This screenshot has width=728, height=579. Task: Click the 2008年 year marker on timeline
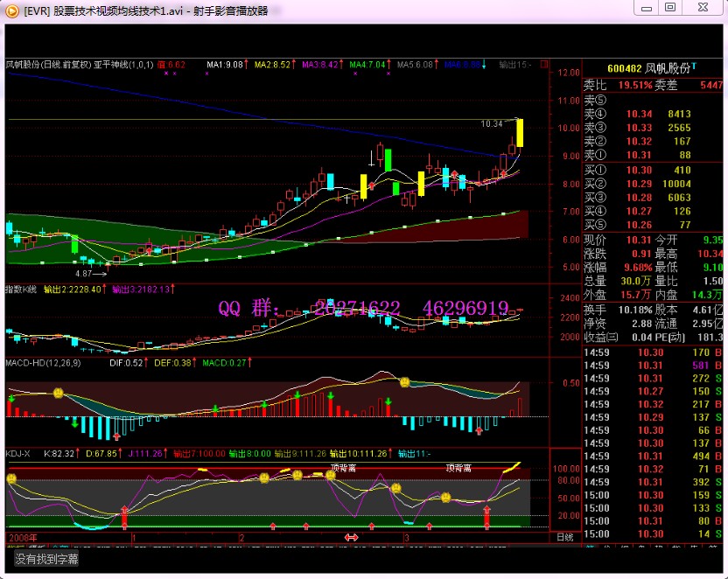point(24,537)
